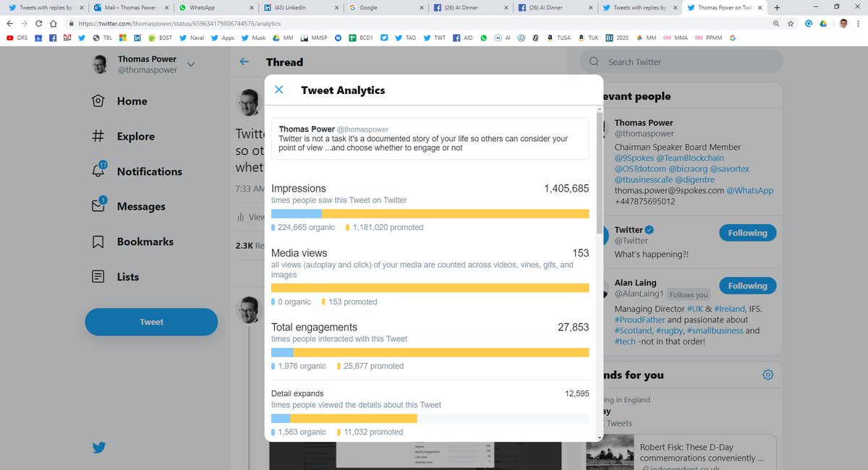Open Messages in the sidebar
Image resolution: width=868 pixels, height=470 pixels.
(x=129, y=206)
